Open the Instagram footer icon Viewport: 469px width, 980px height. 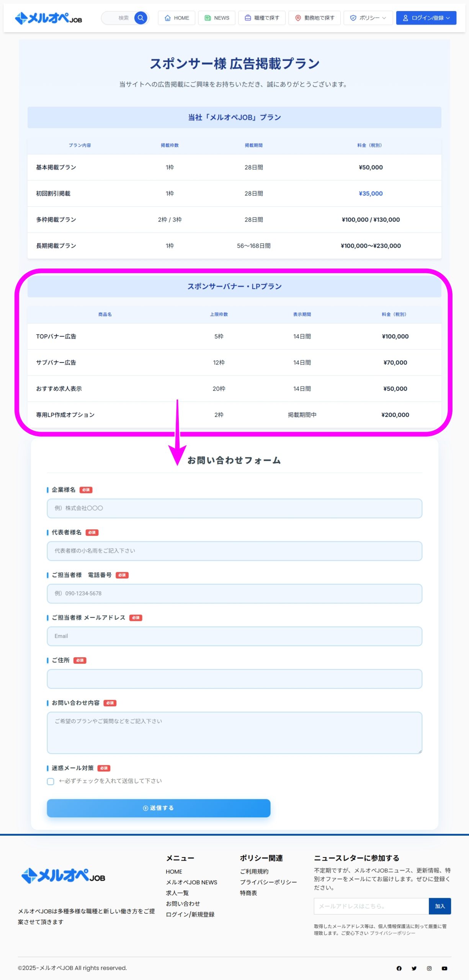click(429, 968)
